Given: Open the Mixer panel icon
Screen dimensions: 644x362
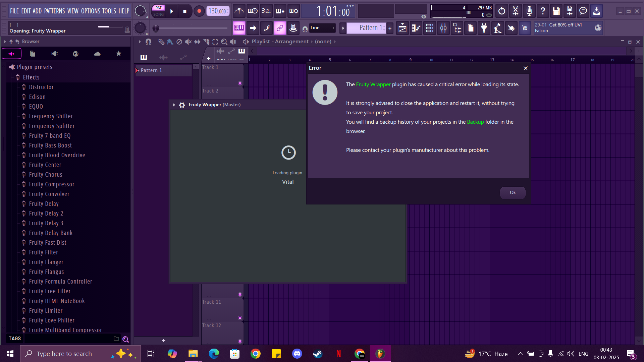Looking at the screenshot, I should point(443,28).
